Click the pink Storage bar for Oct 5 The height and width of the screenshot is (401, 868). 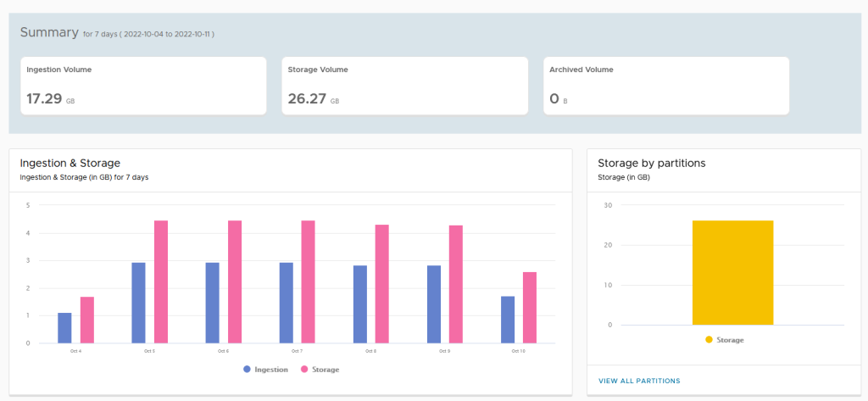point(161,281)
